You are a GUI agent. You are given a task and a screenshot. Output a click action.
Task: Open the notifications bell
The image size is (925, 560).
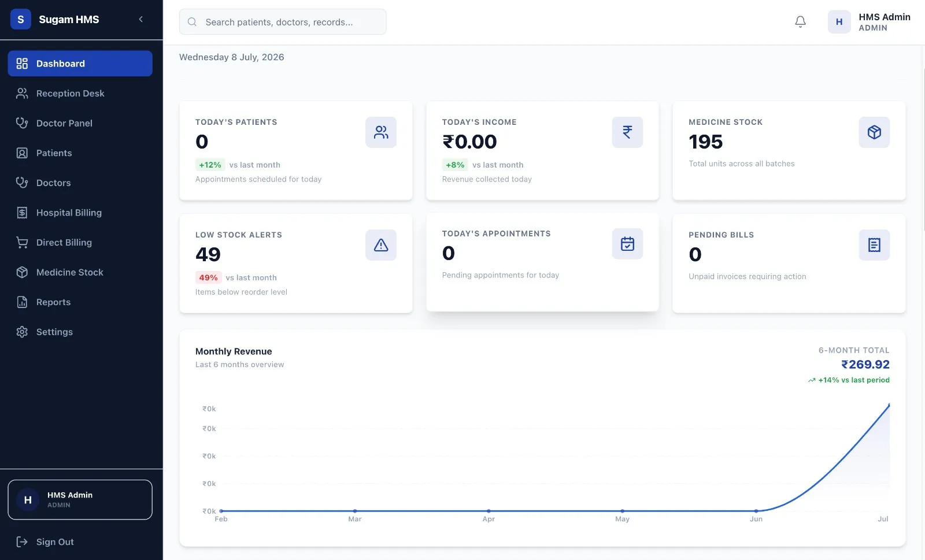coord(800,22)
